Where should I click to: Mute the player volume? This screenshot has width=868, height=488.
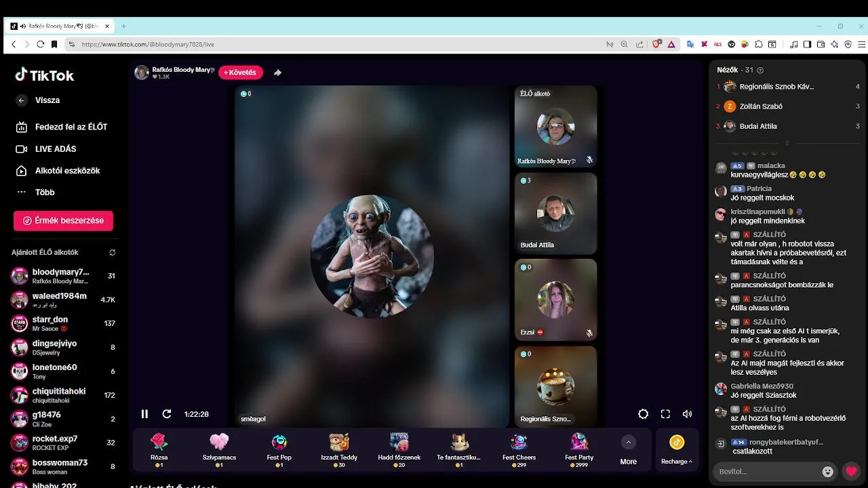687,414
